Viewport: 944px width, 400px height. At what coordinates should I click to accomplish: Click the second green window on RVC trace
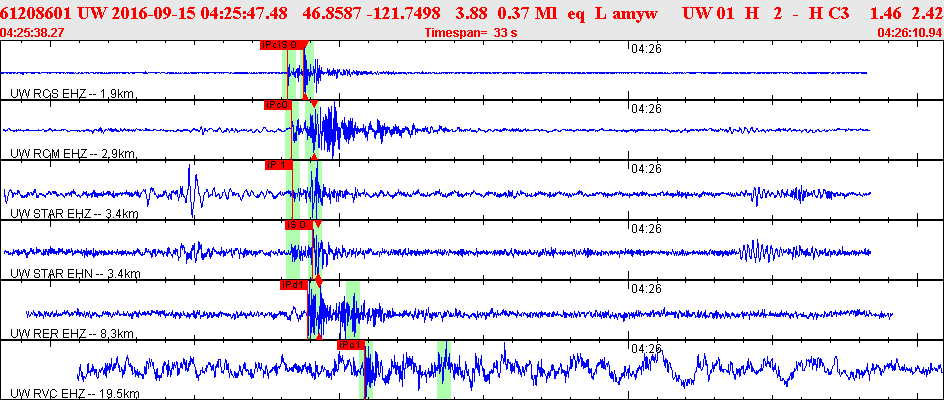coord(444,369)
